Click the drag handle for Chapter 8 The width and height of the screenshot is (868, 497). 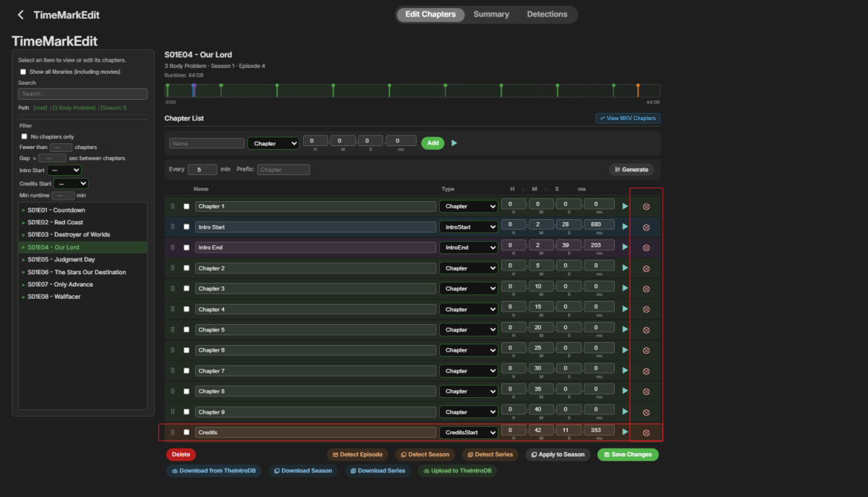click(x=172, y=391)
